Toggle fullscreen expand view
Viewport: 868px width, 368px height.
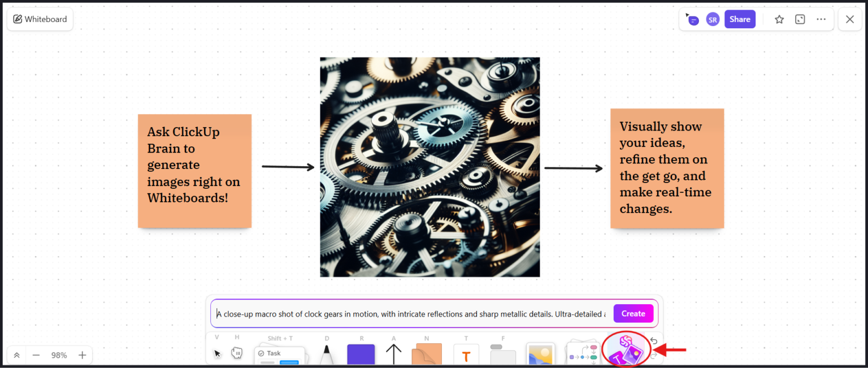(800, 19)
